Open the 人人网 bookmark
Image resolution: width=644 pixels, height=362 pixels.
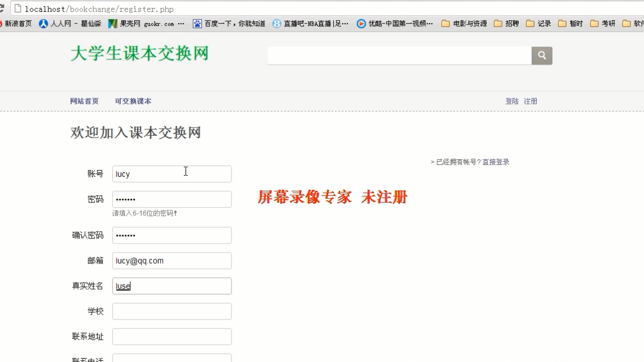click(70, 24)
